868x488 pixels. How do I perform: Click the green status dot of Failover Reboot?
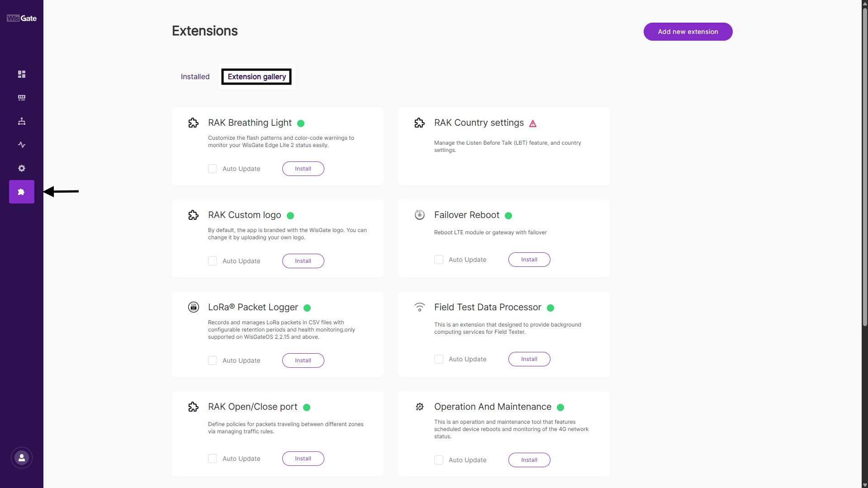pyautogui.click(x=508, y=216)
